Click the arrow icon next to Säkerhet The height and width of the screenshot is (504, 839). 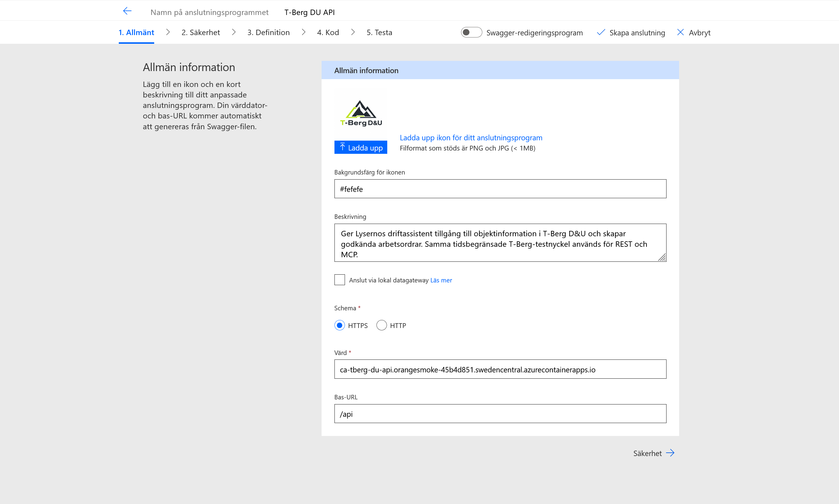(670, 453)
